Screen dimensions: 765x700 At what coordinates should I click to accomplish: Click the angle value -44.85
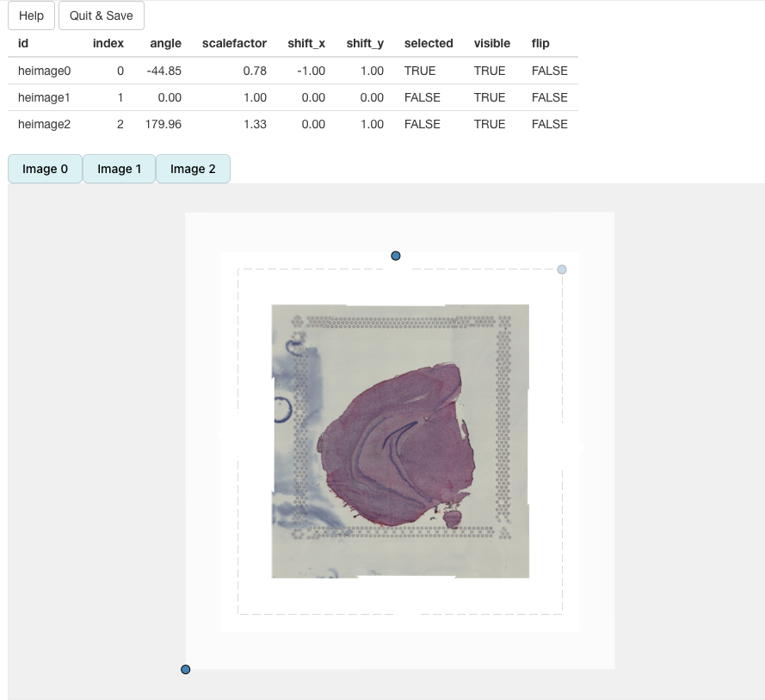(x=164, y=71)
